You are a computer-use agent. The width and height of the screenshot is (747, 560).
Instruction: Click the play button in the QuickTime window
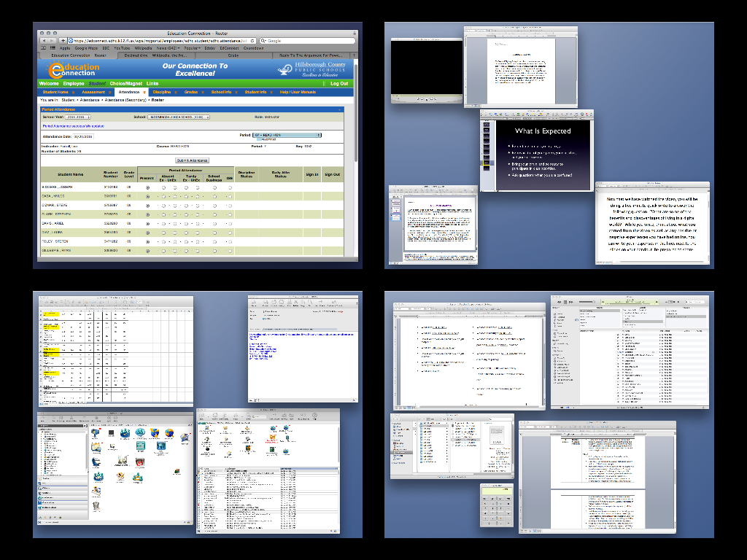[426, 99]
